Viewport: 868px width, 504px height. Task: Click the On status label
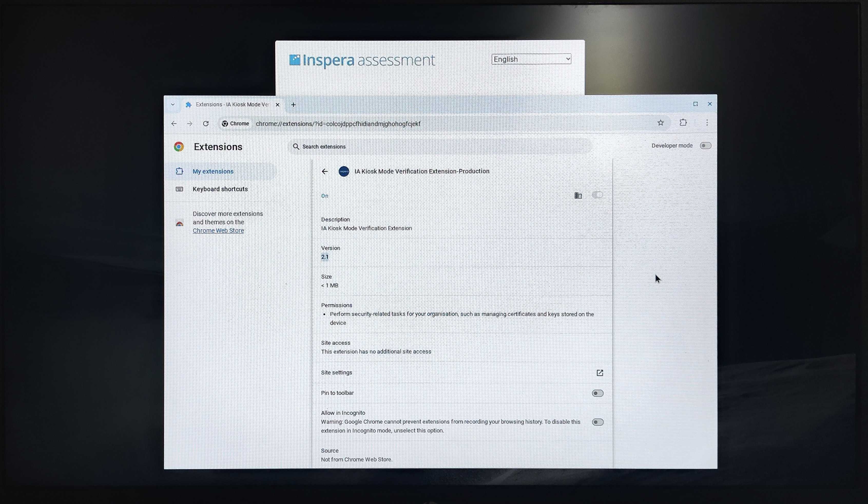point(324,196)
